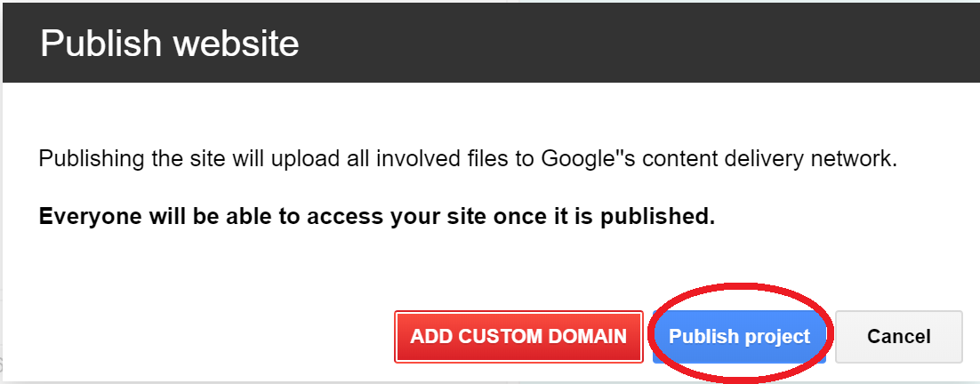The image size is (980, 384).
Task: Start publishing the project to the web
Action: 739,337
